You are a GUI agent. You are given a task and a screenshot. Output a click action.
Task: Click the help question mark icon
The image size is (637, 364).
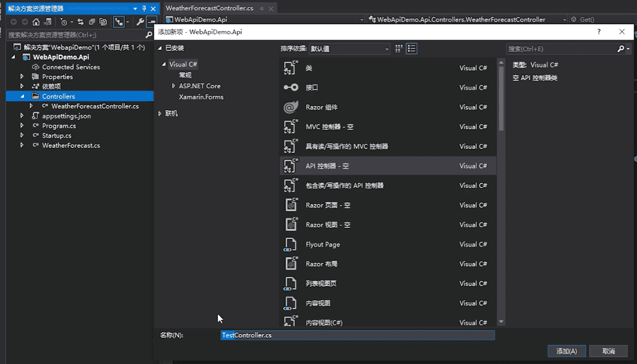[599, 32]
